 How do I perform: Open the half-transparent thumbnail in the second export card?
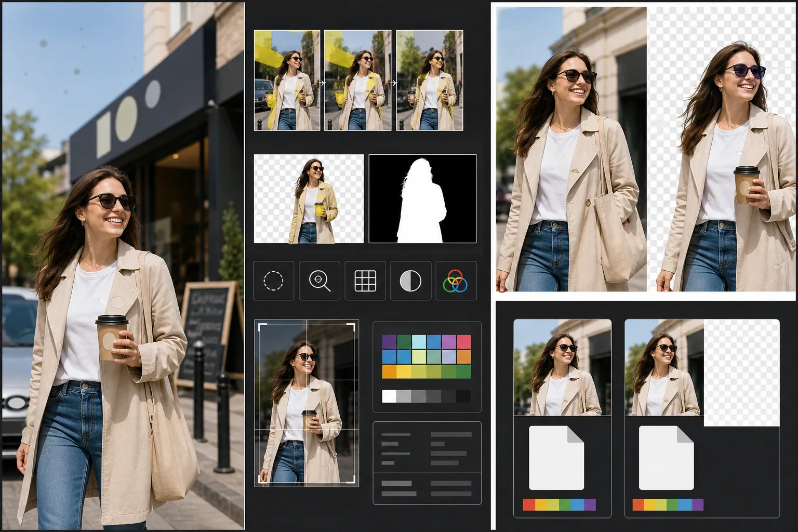pos(702,373)
